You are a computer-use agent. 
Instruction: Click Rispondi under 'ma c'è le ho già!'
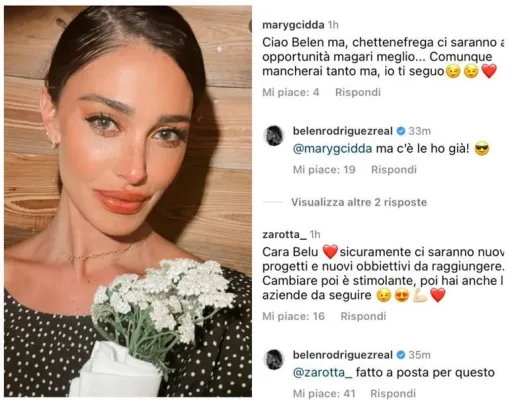394,170
